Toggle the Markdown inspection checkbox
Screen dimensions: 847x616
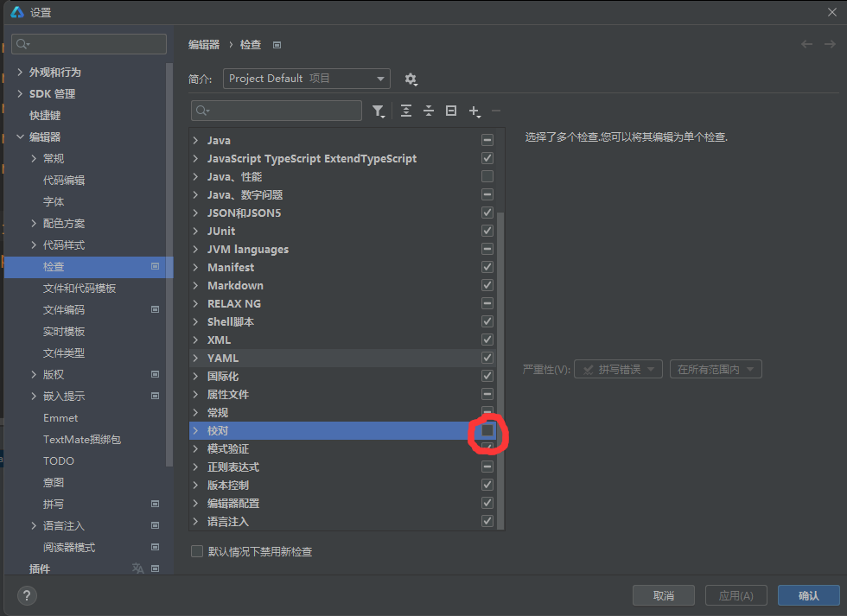[487, 285]
